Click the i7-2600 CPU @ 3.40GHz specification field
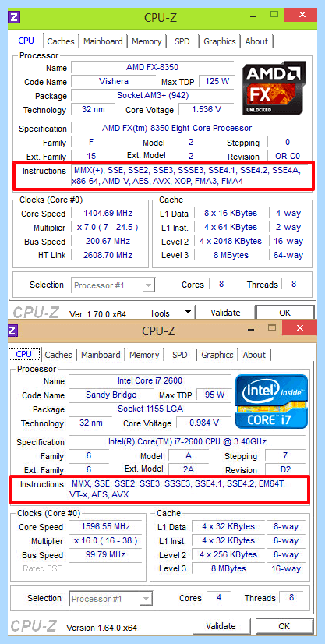The width and height of the screenshot is (325, 644). pos(187,441)
